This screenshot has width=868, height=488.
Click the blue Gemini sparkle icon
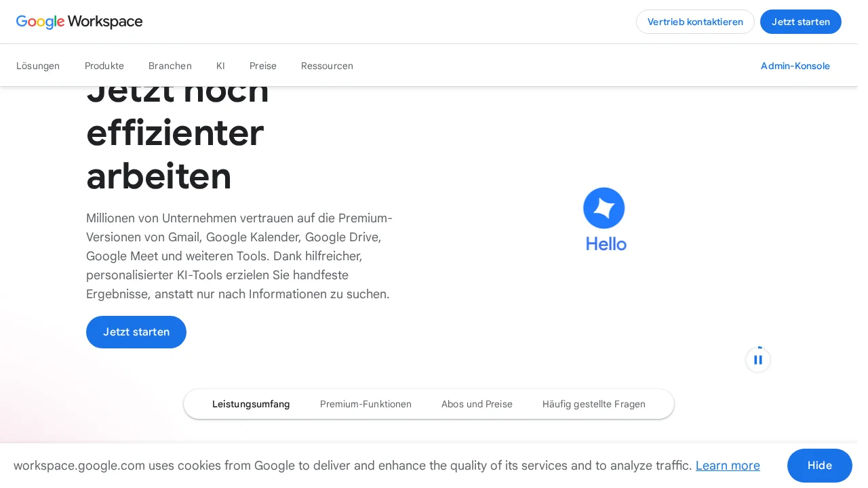click(604, 208)
